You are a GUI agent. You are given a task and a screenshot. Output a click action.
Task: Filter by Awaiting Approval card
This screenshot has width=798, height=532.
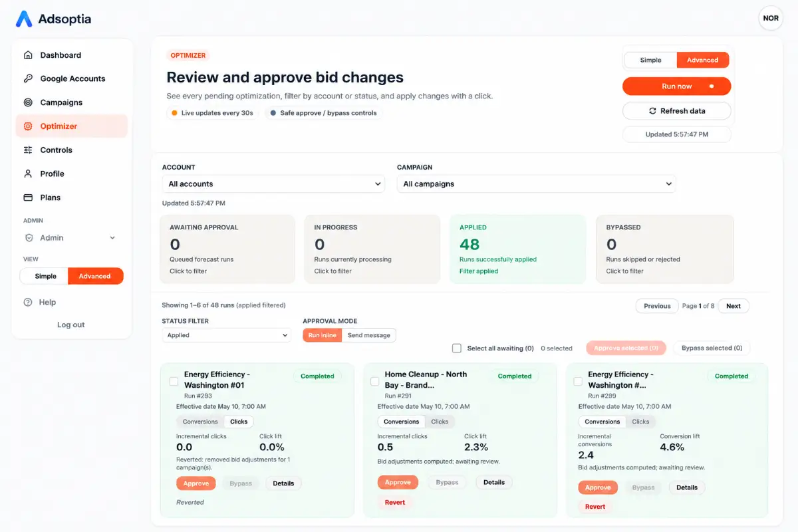pos(227,249)
